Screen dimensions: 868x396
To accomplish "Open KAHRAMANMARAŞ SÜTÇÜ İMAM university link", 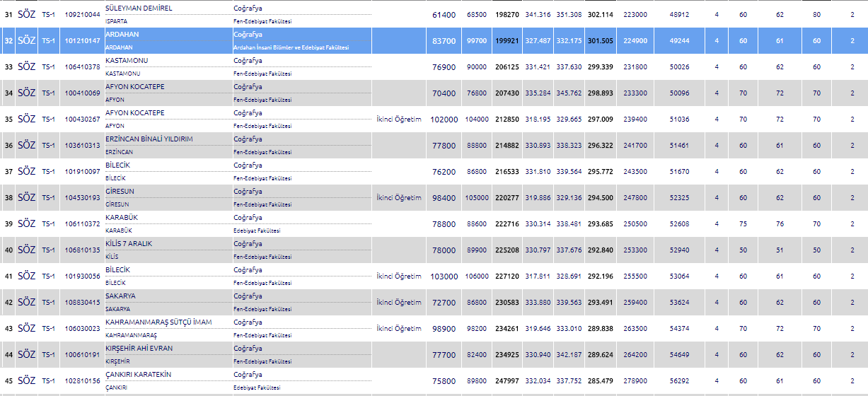I will click(158, 322).
